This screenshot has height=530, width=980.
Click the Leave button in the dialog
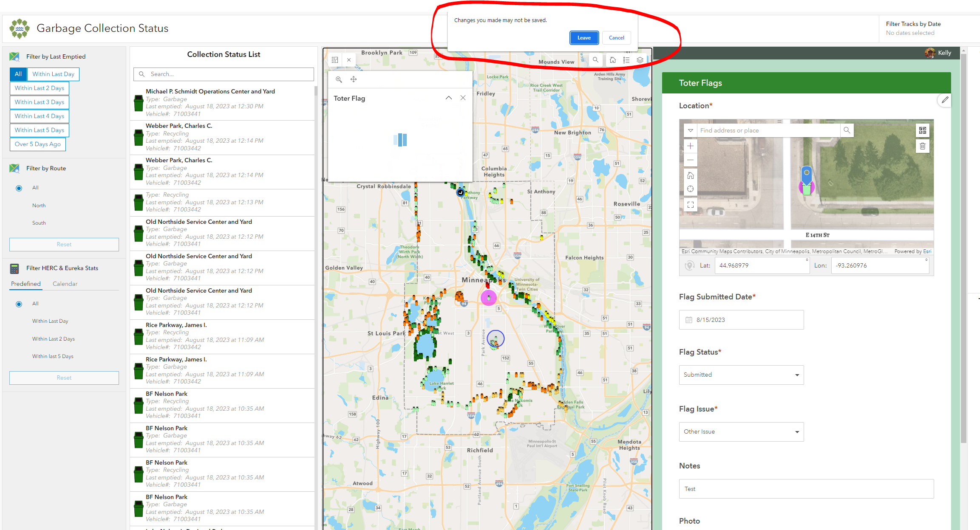[x=584, y=37]
